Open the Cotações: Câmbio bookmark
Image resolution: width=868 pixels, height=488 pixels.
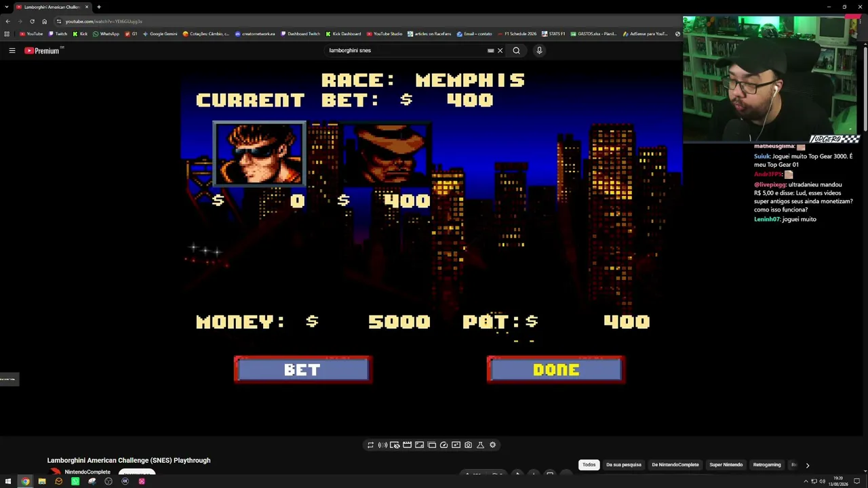[206, 33]
